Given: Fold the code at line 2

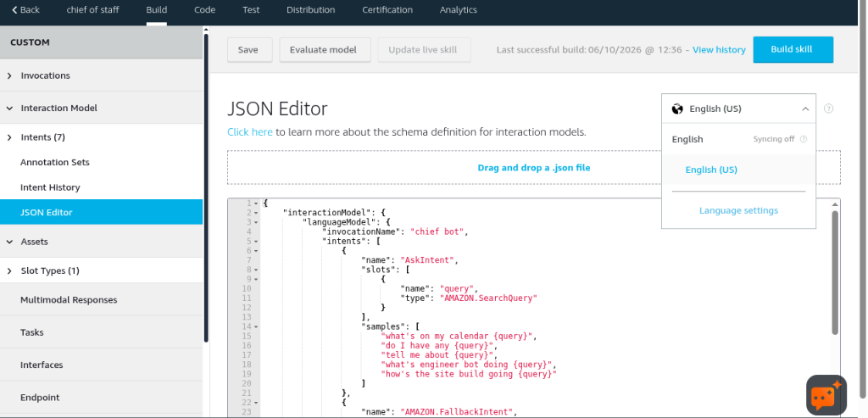Looking at the screenshot, I should [256, 213].
